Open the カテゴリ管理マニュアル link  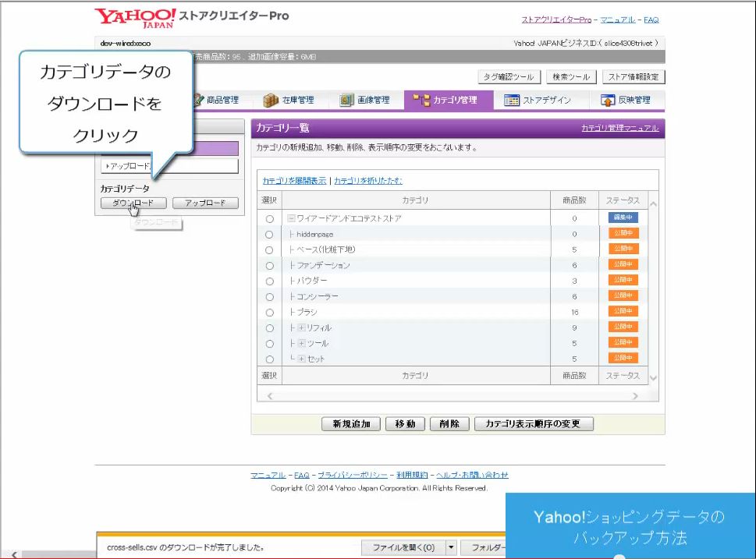click(620, 128)
